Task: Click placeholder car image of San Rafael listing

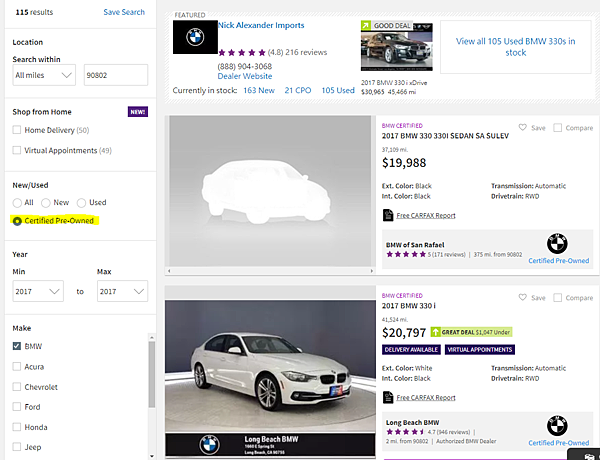Action: (270, 191)
